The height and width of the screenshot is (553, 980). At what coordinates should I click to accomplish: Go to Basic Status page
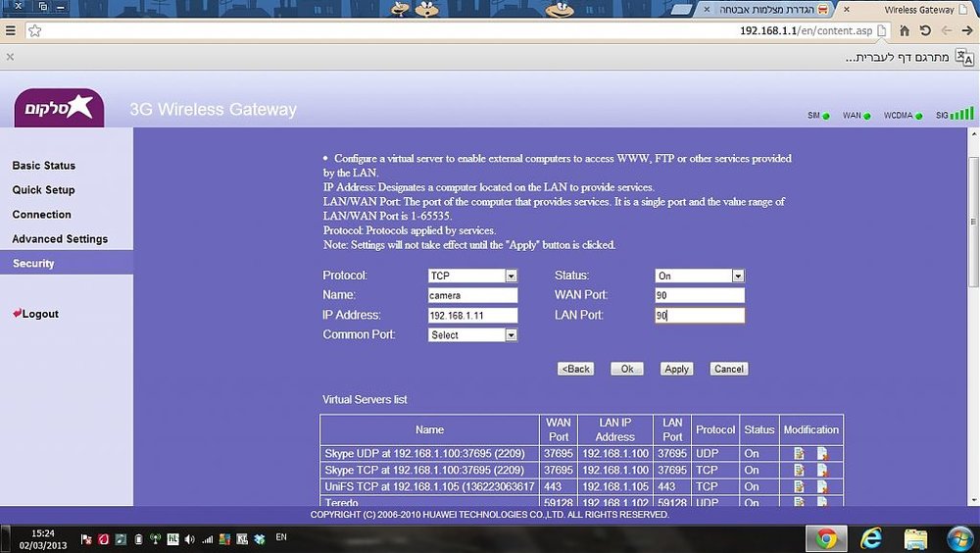[44, 166]
